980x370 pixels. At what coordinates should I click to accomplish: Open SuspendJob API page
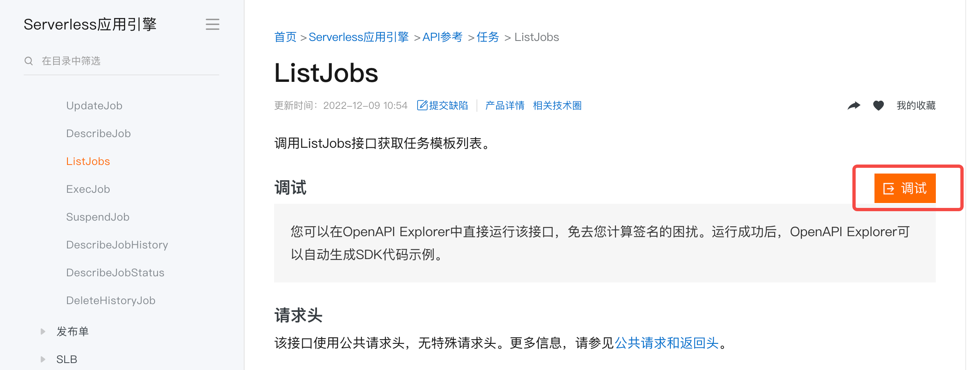coord(98,217)
